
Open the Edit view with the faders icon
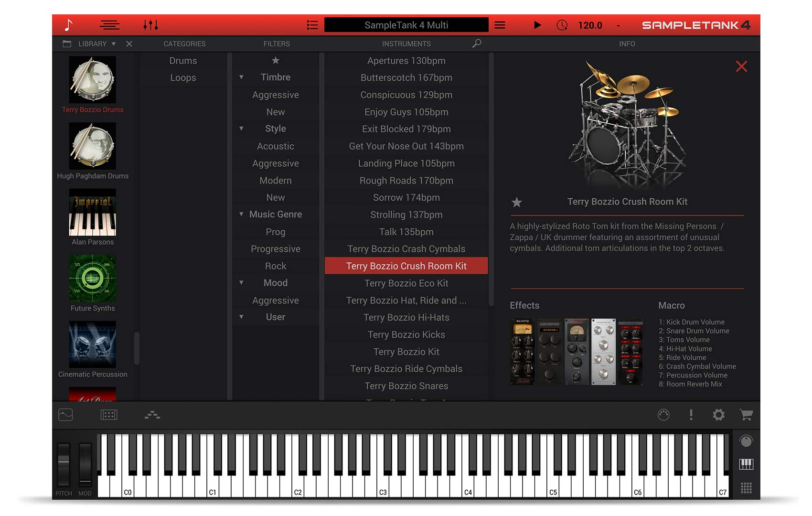click(150, 25)
